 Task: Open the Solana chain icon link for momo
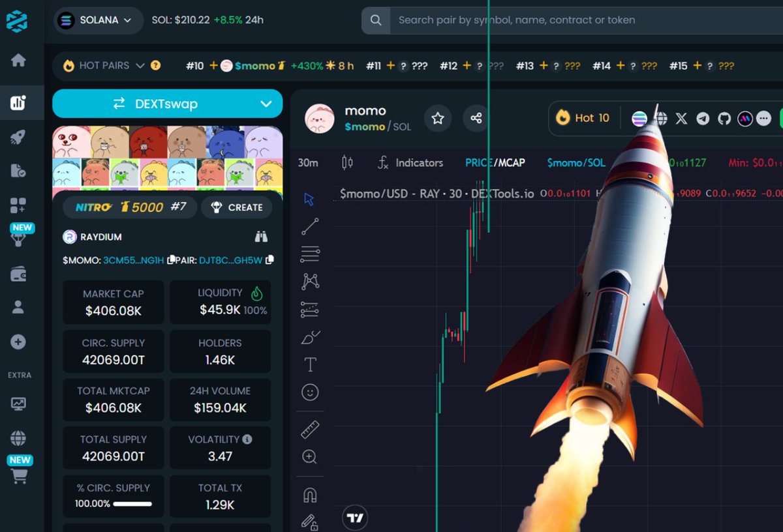[639, 119]
